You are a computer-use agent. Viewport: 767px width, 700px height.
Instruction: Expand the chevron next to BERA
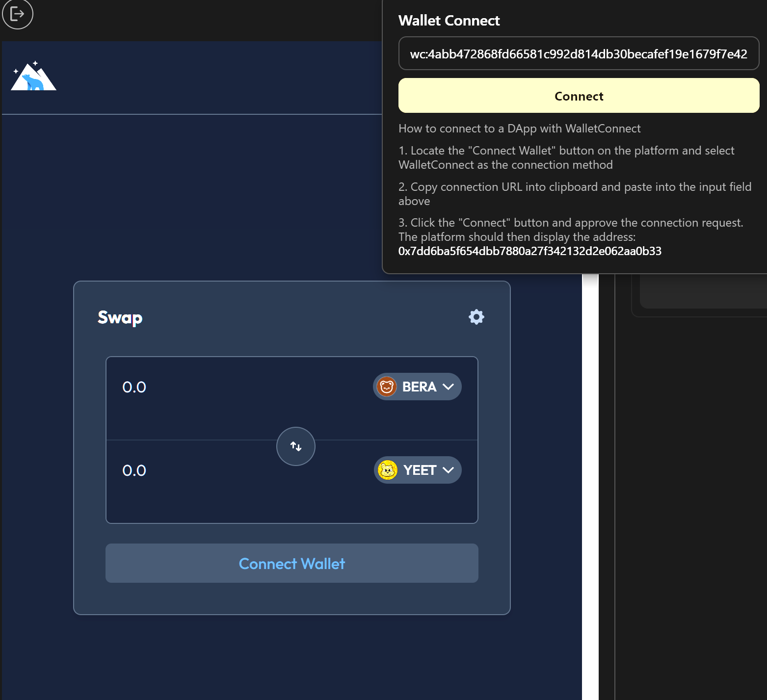click(448, 387)
